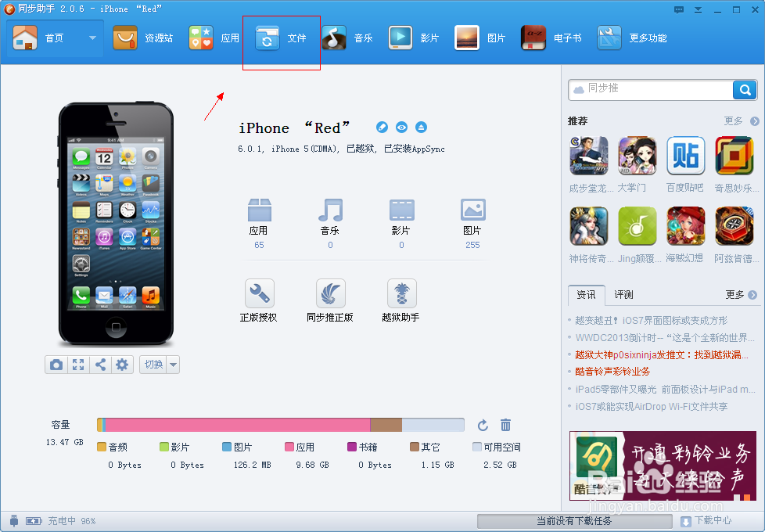Click the pink 应用 segment of capacity bar

pos(238,425)
